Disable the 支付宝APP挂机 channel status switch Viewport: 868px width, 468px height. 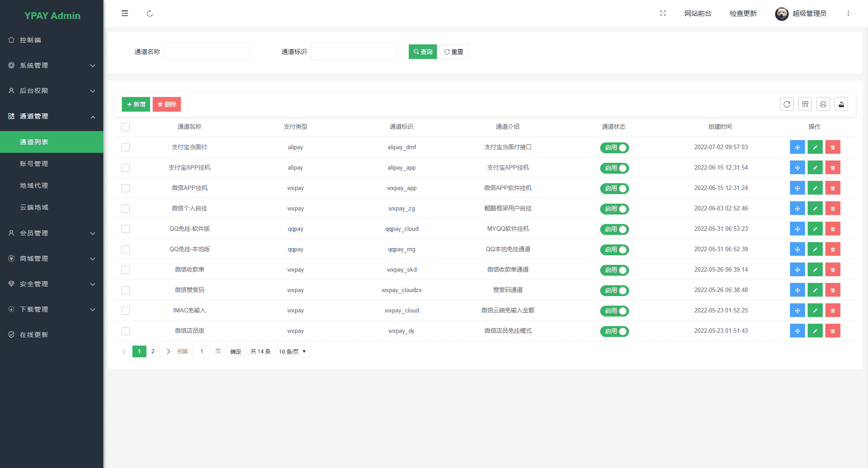pos(614,168)
